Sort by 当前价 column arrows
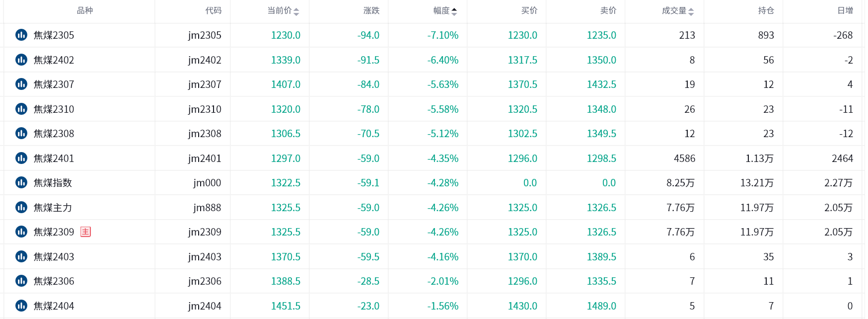This screenshot has height=319, width=868. pos(296,11)
